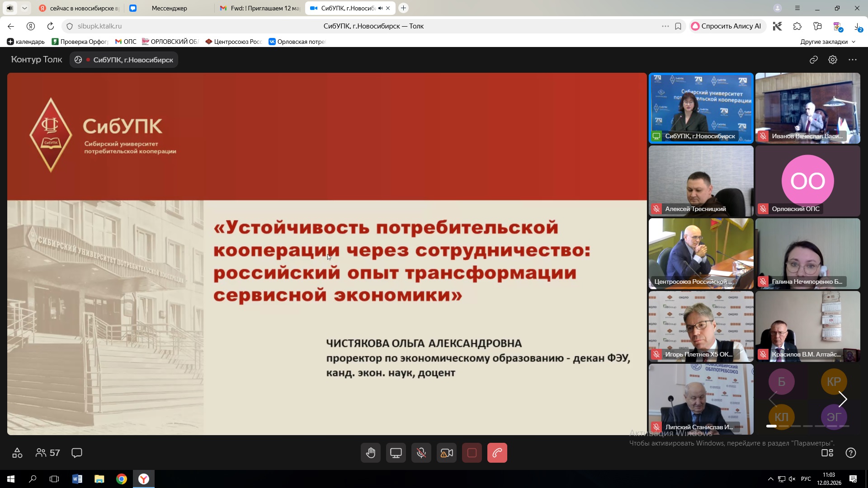Open browser downloads arrow

[858, 26]
